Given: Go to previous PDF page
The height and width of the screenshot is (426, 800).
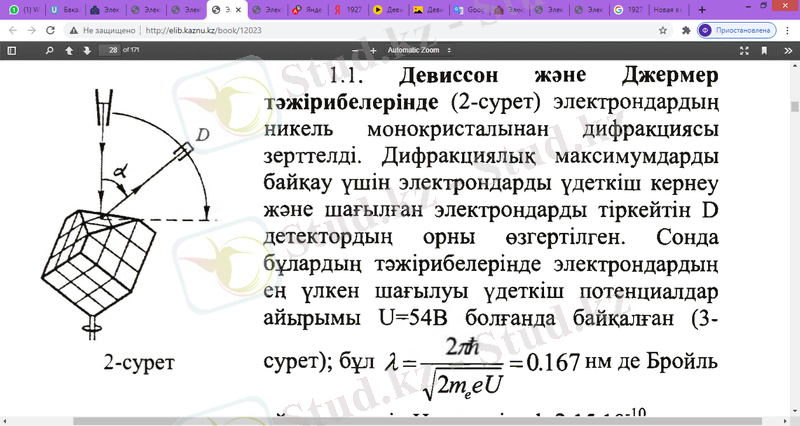Looking at the screenshot, I should [x=69, y=49].
